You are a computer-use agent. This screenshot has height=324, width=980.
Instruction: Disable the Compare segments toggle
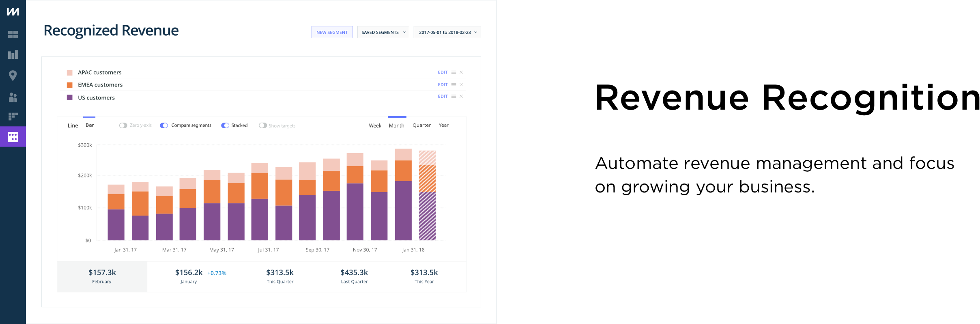pyautogui.click(x=164, y=125)
